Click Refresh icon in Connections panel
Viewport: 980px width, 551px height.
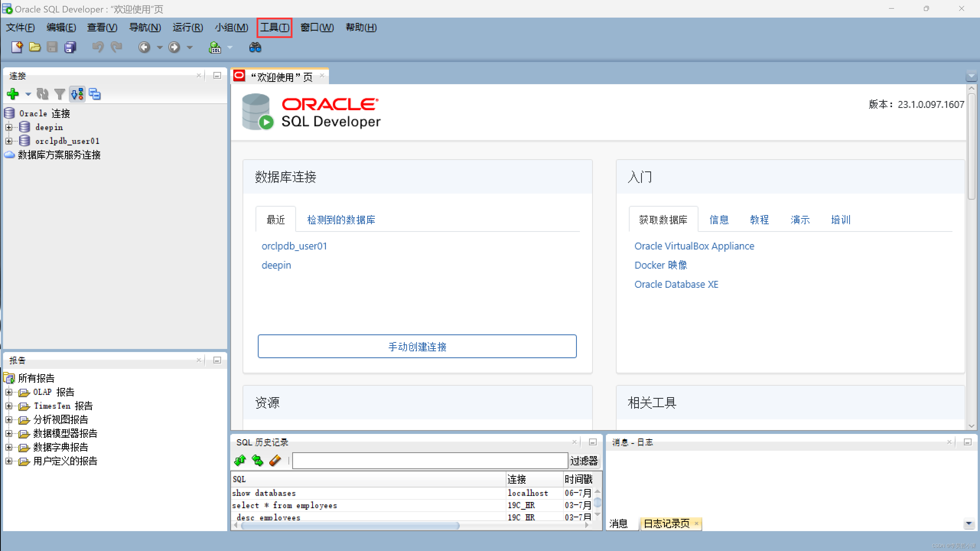(42, 94)
